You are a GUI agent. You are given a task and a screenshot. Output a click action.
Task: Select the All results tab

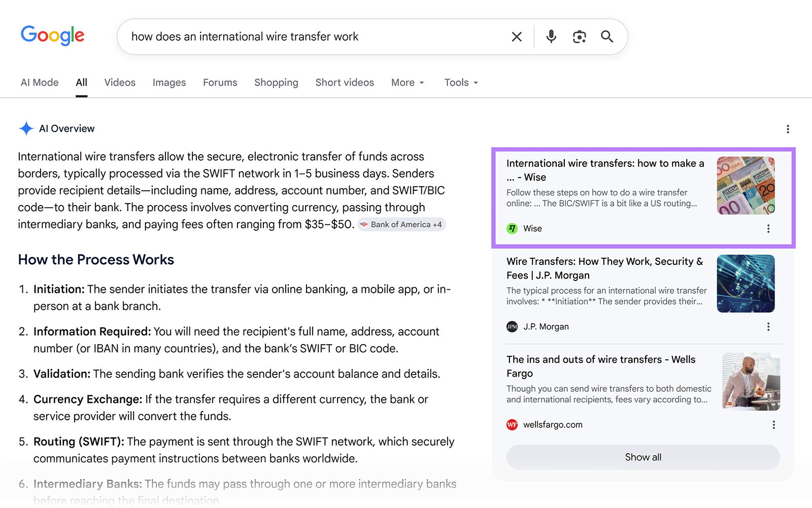coord(82,82)
